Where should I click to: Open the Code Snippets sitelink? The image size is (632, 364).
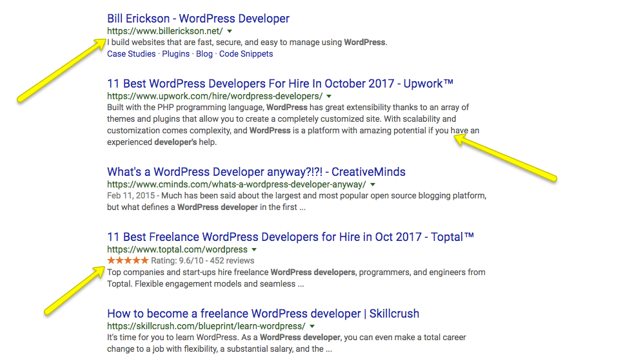point(246,53)
